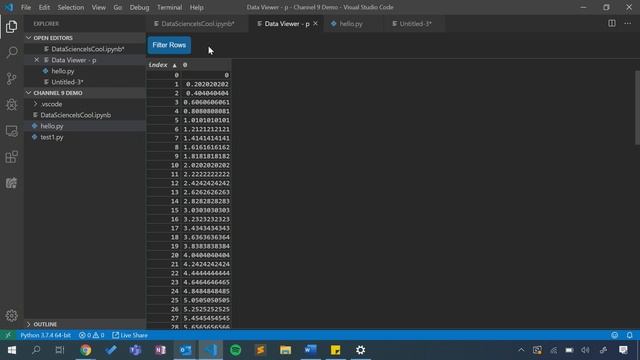Open Windows Settings from taskbar
Image resolution: width=640 pixels, height=360 pixels.
point(360,350)
